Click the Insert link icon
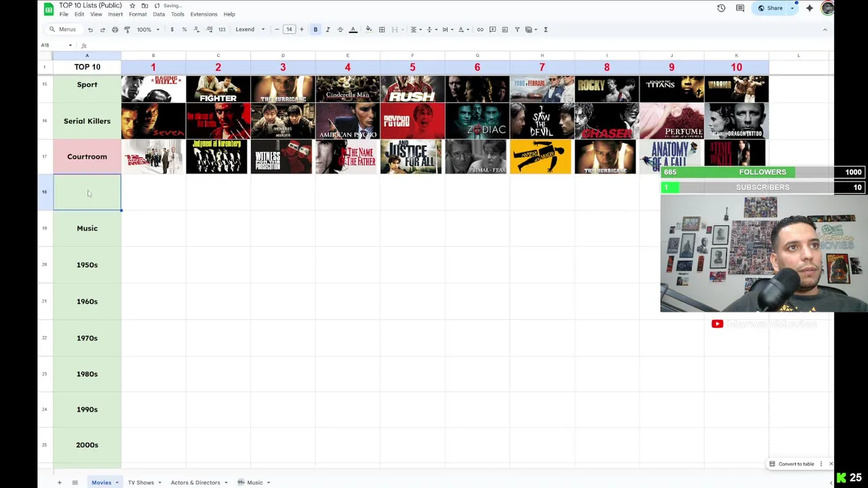868x488 pixels. 480,29
